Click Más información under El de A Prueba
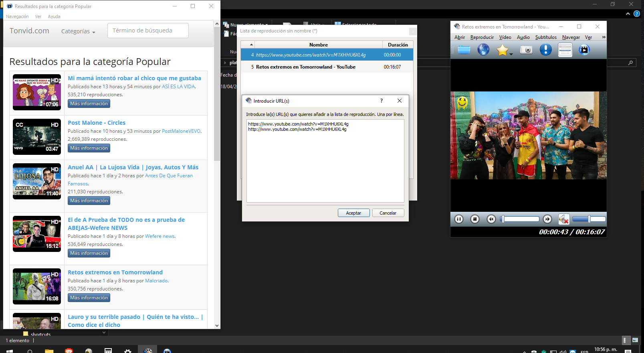This screenshot has height=353, width=644. coord(89,253)
